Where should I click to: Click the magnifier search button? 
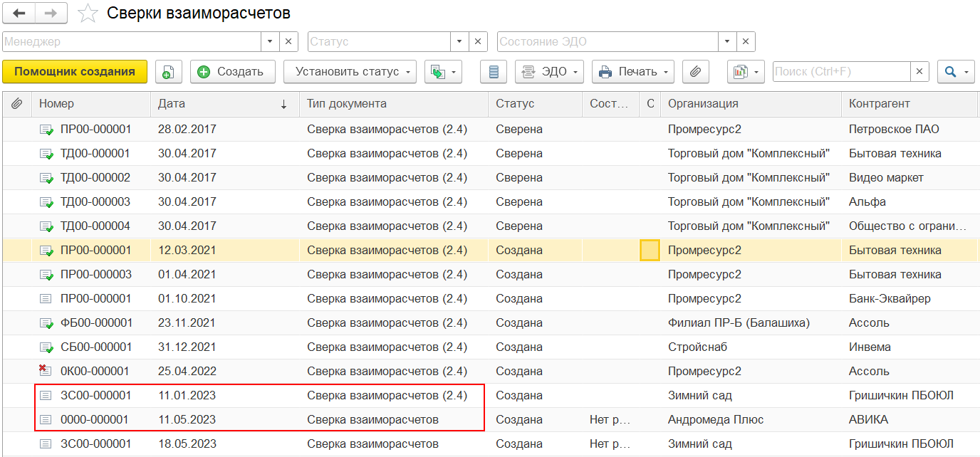[x=956, y=71]
